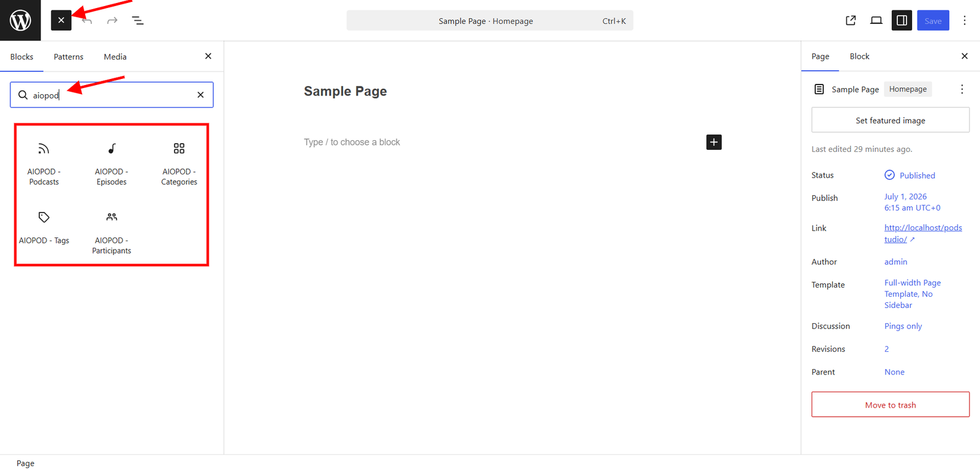Save the page

933,21
